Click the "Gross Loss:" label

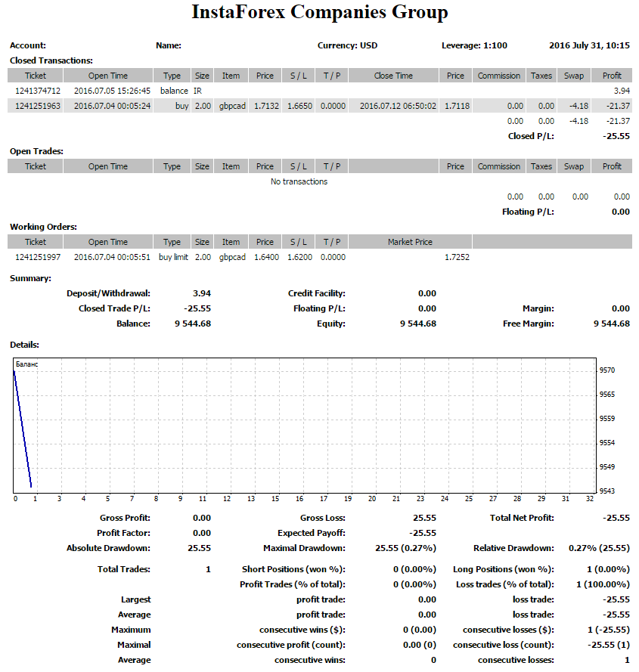click(322, 518)
